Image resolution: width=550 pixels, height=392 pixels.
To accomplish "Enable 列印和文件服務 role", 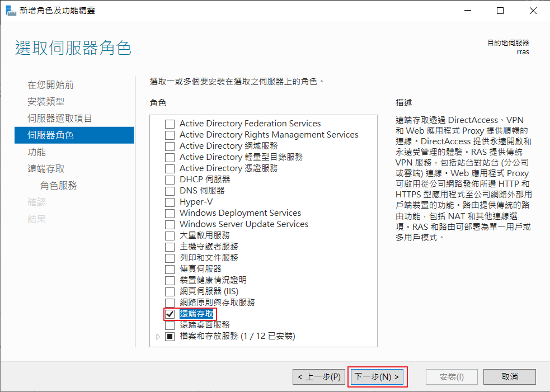I will [x=170, y=258].
